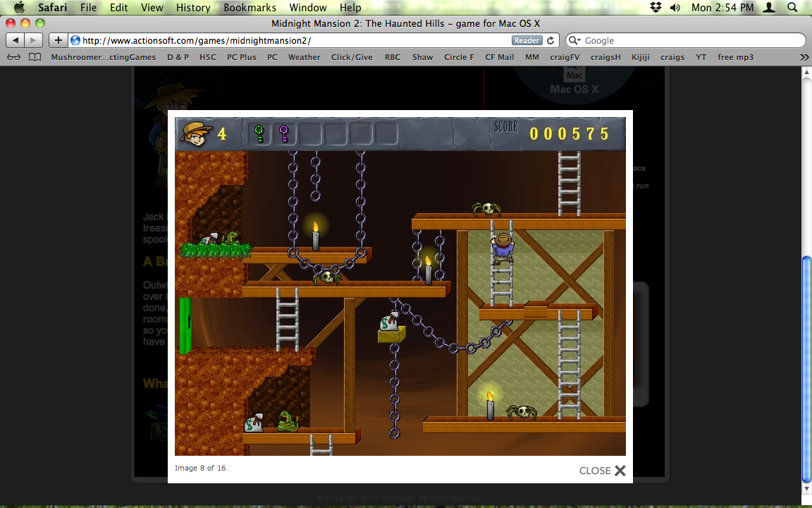Open the Google search magnifier dropdown
This screenshot has height=508, width=812.
(575, 40)
